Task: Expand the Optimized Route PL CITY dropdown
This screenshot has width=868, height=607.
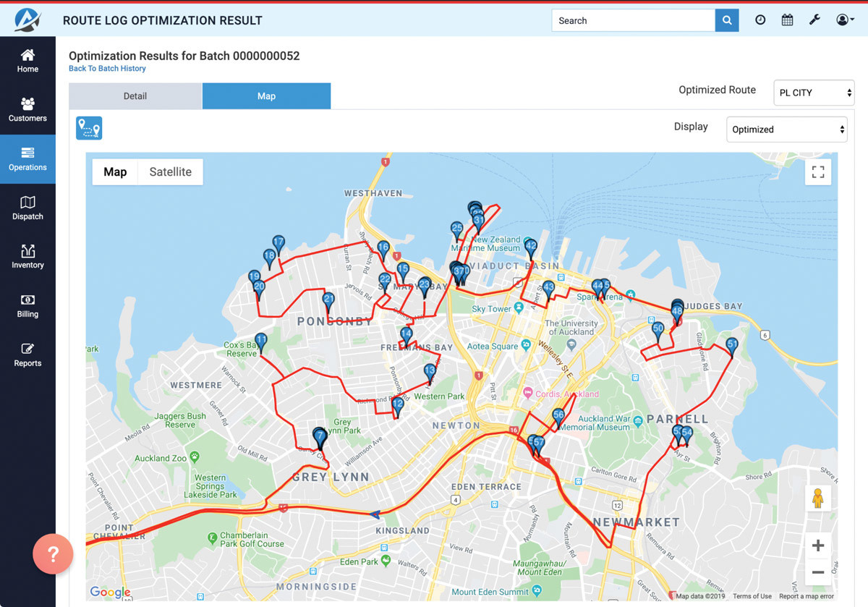Action: 814,93
